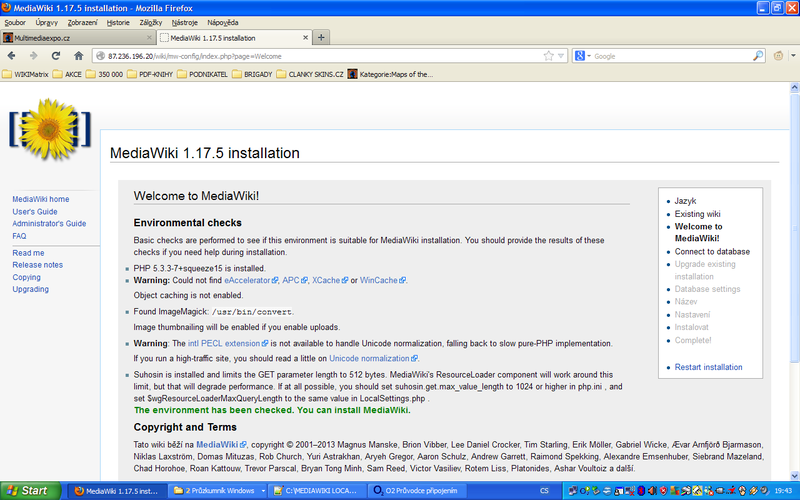Open the address bar history dropdown arrow

[561, 56]
